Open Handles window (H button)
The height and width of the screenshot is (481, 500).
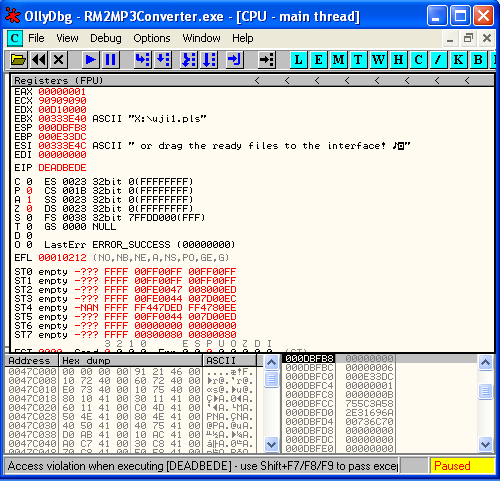[399, 60]
